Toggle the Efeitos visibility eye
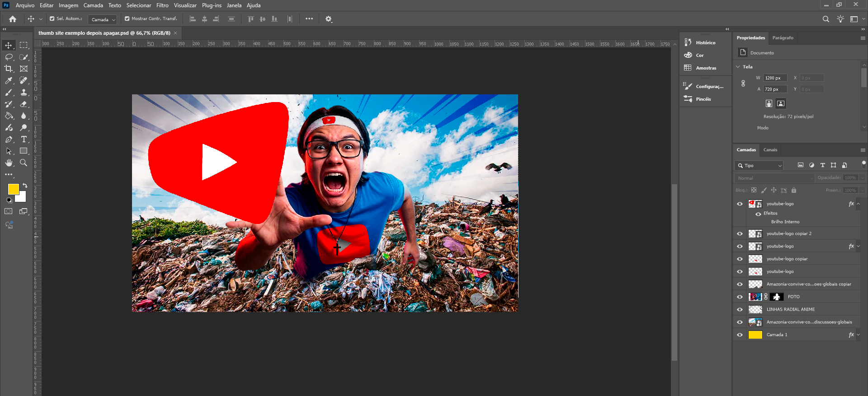This screenshot has width=868, height=396. coord(758,214)
